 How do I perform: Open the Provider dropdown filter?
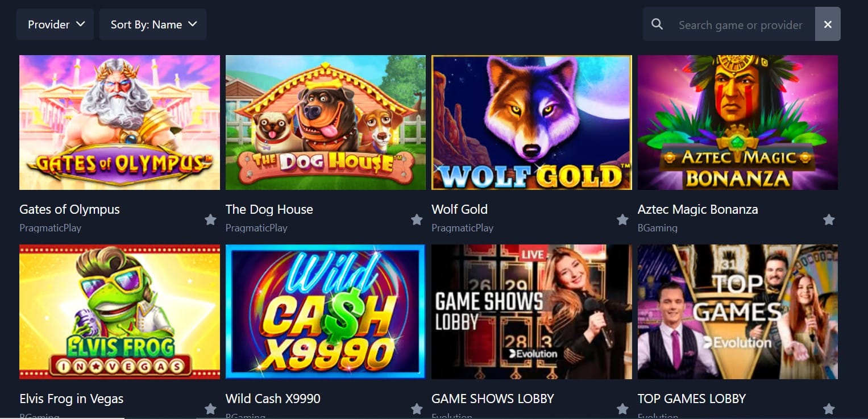[x=55, y=24]
